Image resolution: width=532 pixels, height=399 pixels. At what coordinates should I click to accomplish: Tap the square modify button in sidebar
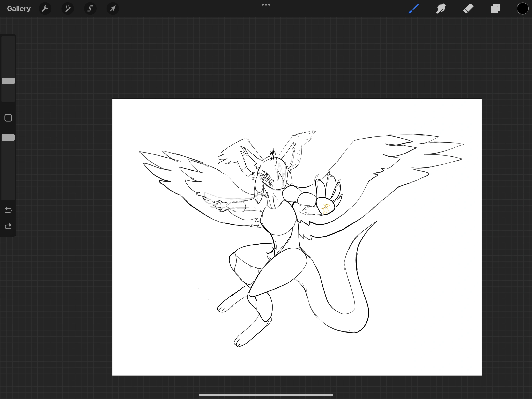(x=8, y=118)
